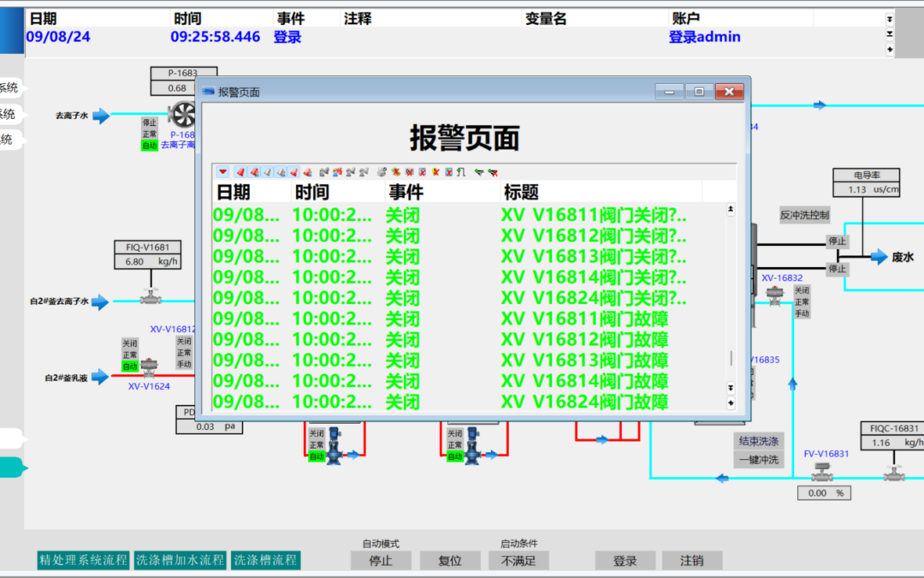Toggle the green 自动 indicator beside XV-V1624

130,366
